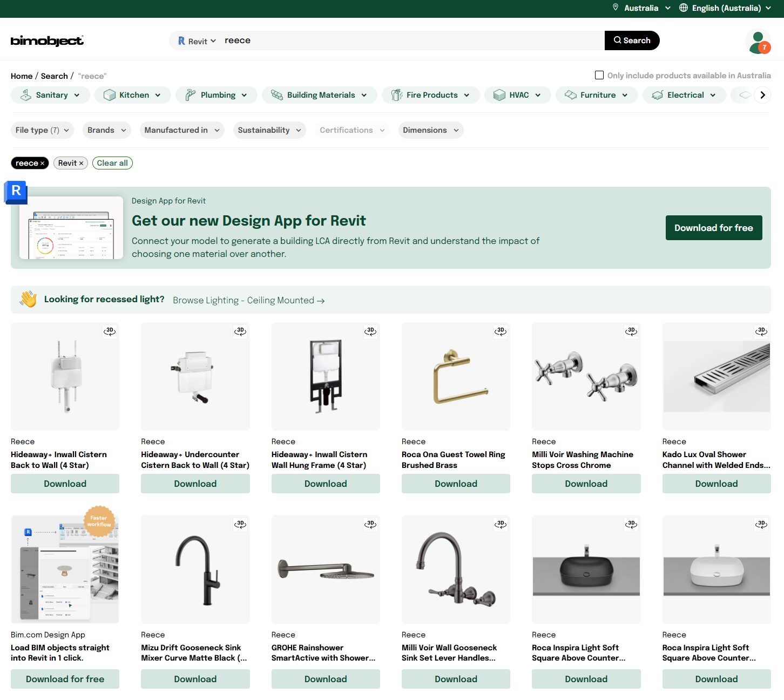The image size is (784, 700).
Task: Expand the File type filter dropdown
Action: point(42,130)
